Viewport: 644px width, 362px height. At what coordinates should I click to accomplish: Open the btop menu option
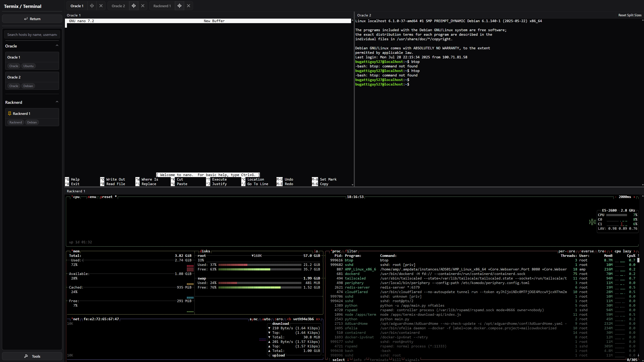click(92, 197)
